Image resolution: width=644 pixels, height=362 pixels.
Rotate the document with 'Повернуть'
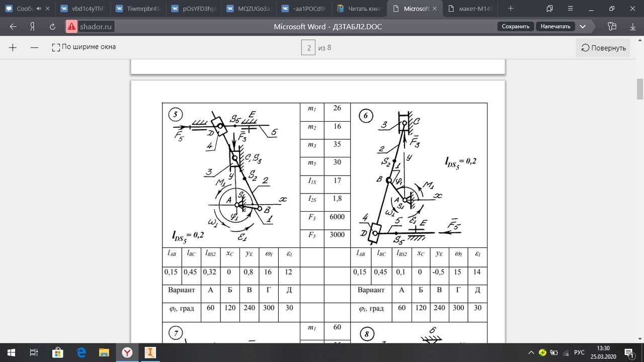point(603,48)
